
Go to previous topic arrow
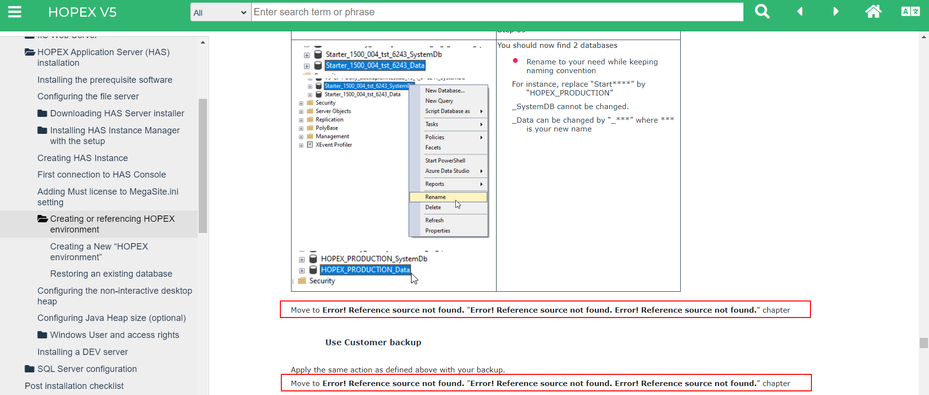pos(799,12)
